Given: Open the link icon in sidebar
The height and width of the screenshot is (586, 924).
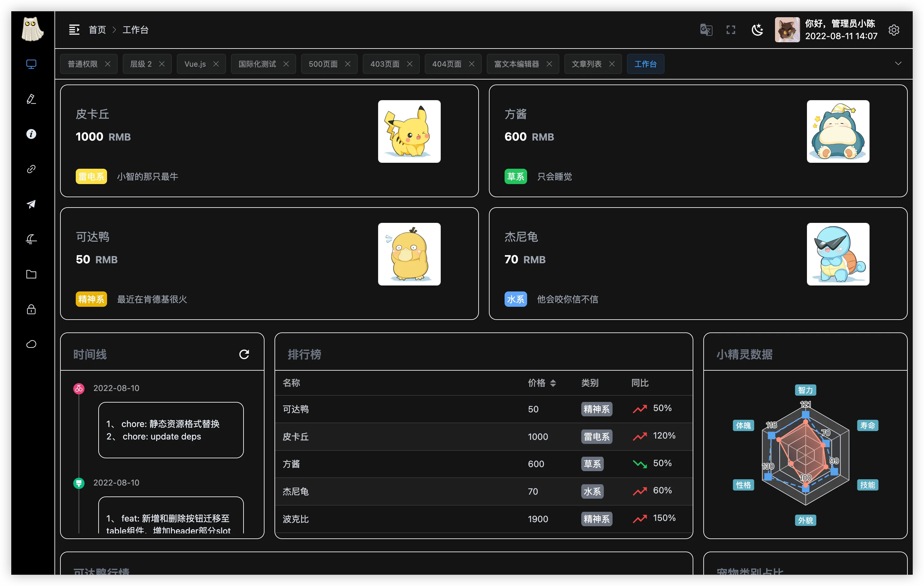Looking at the screenshot, I should (x=31, y=169).
